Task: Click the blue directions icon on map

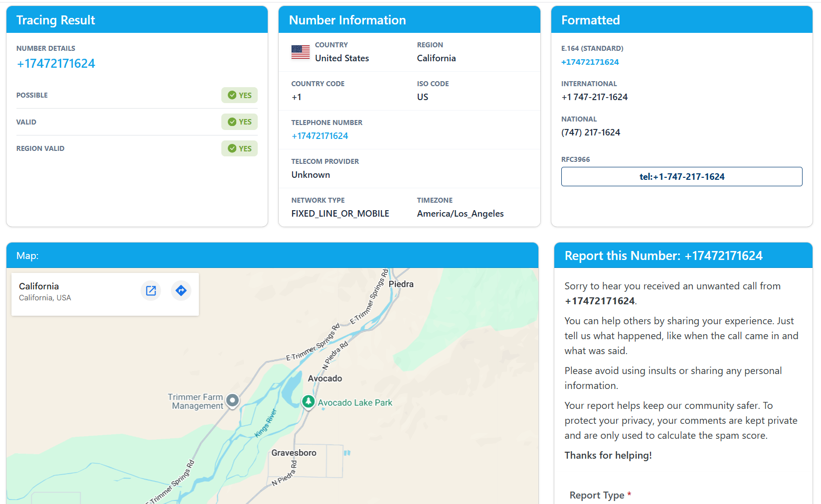Action: 181,290
